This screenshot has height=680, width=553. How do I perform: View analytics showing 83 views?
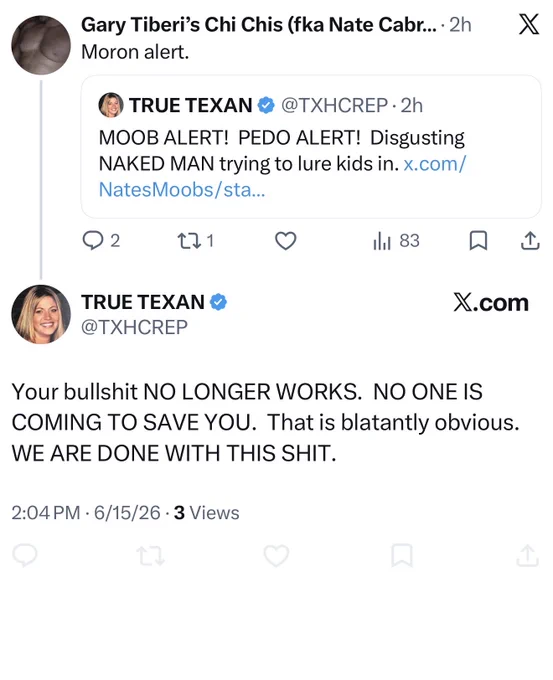pyautogui.click(x=396, y=240)
